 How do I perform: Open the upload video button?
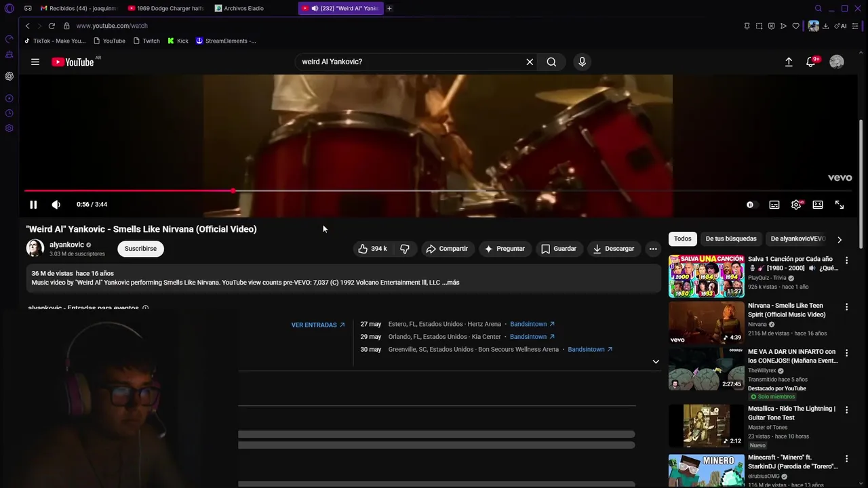pos(789,62)
